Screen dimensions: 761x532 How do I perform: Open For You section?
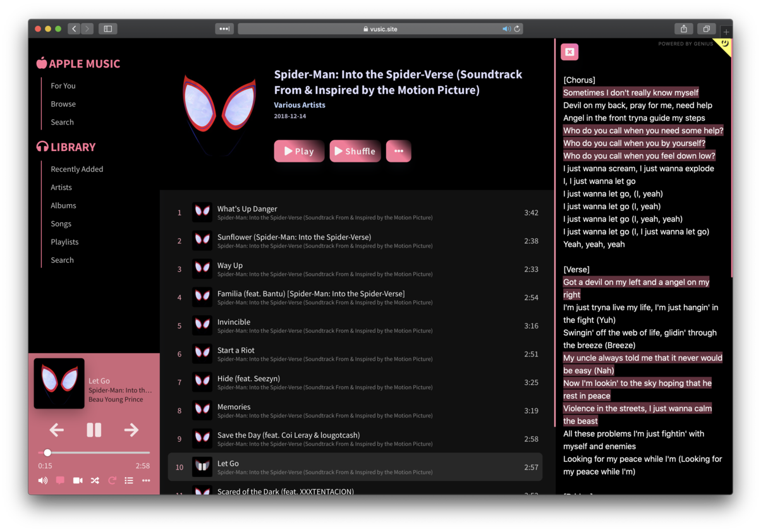[63, 86]
